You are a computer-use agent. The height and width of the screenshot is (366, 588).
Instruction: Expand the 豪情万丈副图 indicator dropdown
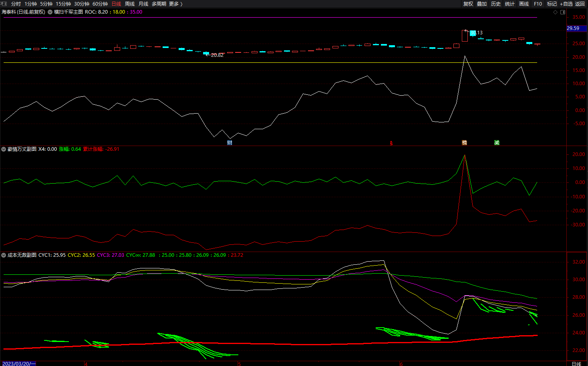point(4,149)
